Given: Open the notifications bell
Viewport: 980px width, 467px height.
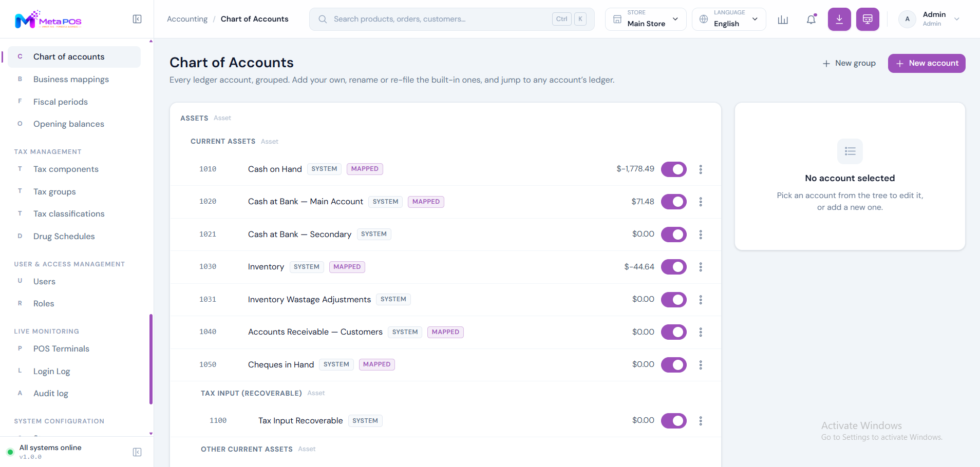Looking at the screenshot, I should pyautogui.click(x=811, y=20).
